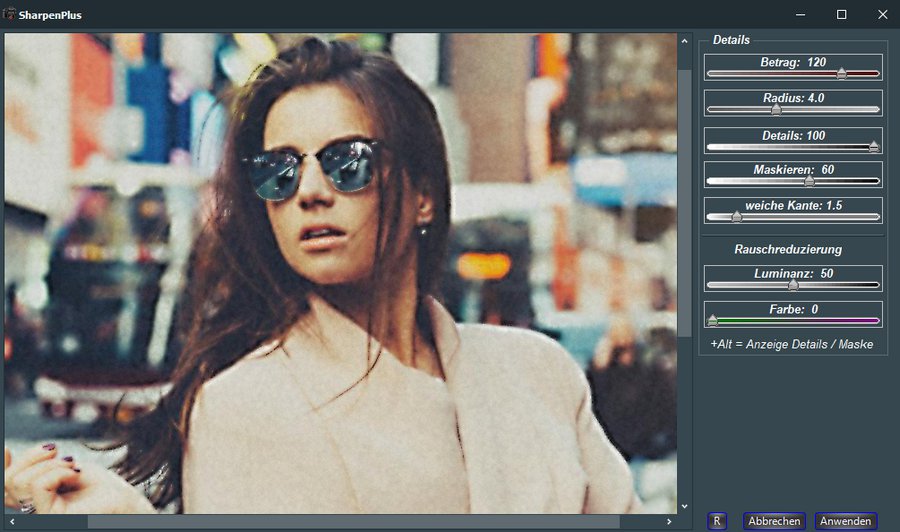Click the horizontal scrollbar thumb below preview
This screenshot has height=532, width=900.
(x=352, y=521)
